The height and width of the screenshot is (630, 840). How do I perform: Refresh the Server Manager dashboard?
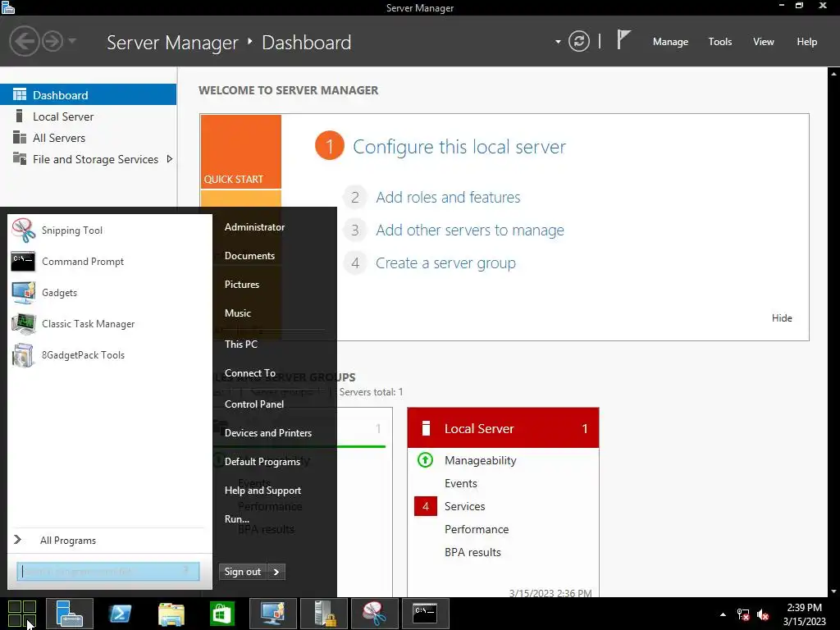click(x=578, y=41)
